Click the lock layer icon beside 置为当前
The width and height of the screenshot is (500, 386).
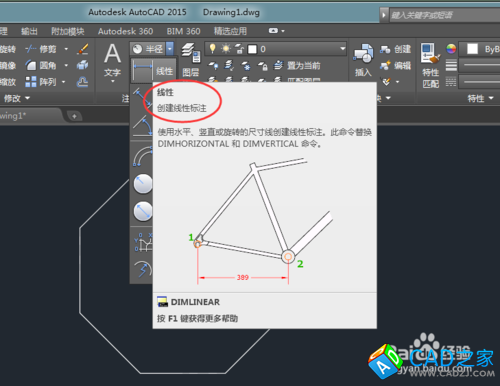(263, 65)
